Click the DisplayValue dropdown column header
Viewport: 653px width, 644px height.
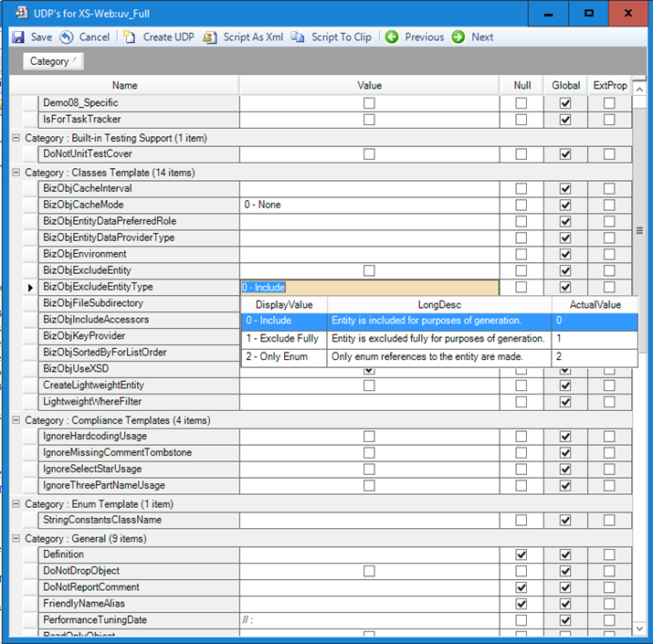coord(284,305)
